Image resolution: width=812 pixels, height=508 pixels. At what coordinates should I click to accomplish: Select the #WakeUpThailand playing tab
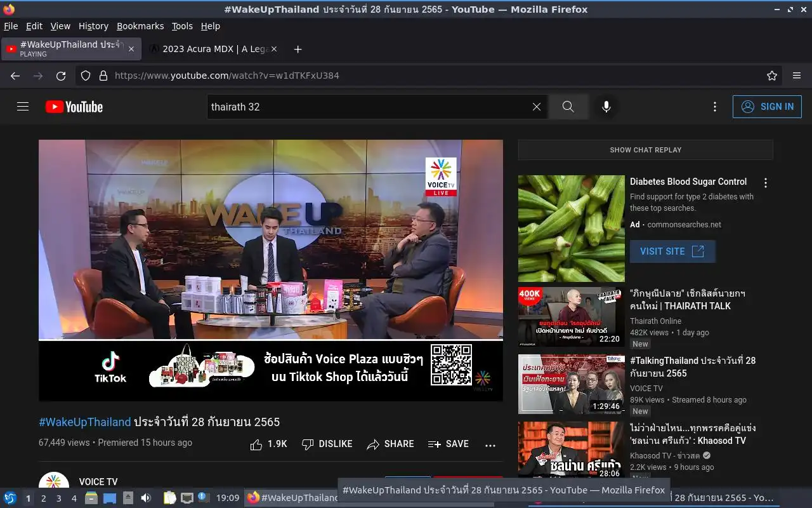70,49
